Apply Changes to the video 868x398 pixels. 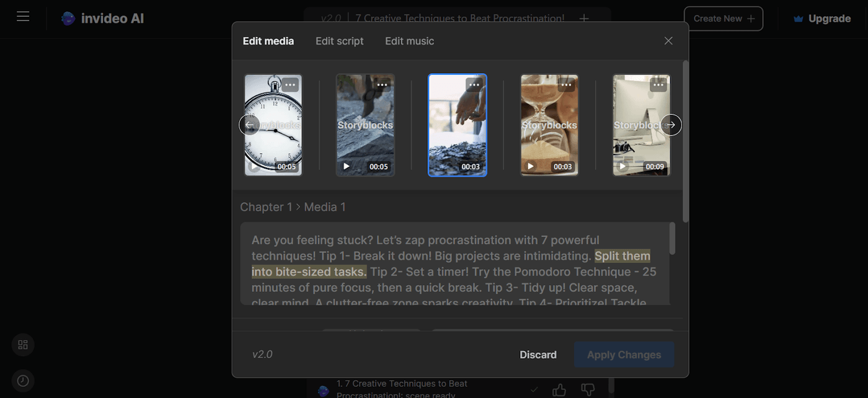[624, 355]
